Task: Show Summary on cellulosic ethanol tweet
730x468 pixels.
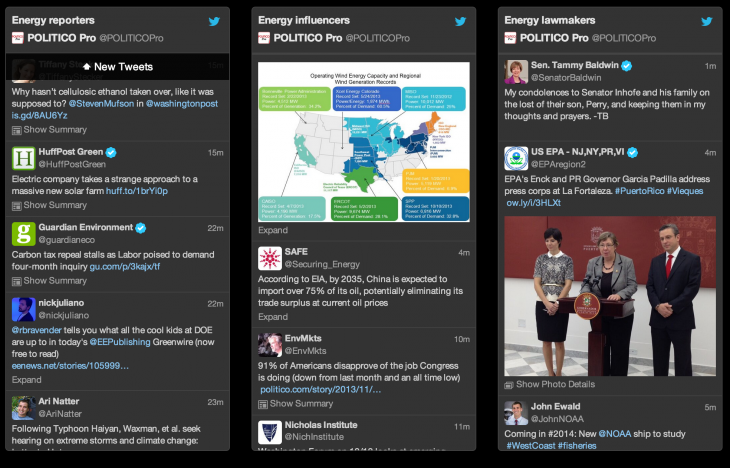Action: (x=55, y=130)
